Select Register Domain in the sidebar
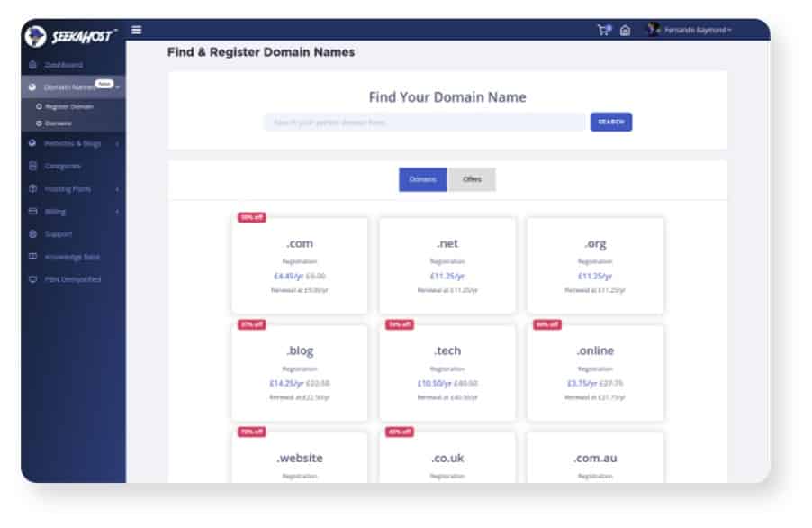This screenshot has width=812, height=528. pos(69,106)
